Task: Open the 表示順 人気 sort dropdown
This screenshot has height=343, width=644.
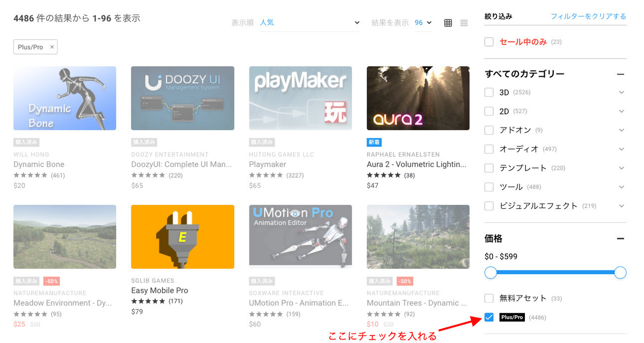Action: pyautogui.click(x=310, y=23)
